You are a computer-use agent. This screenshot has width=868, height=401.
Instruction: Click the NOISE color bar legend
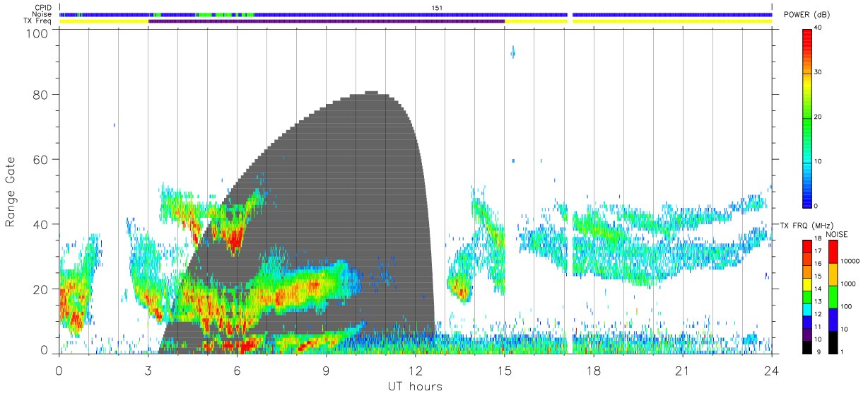833,296
